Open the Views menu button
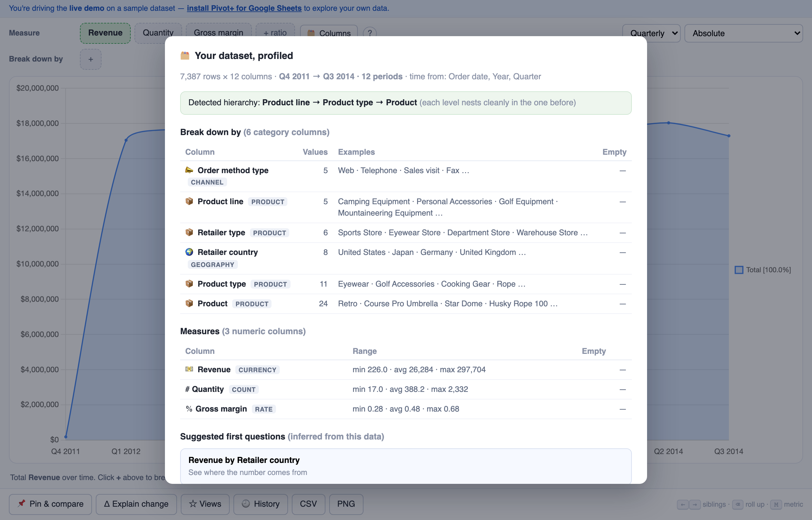The image size is (812, 520). 205,504
